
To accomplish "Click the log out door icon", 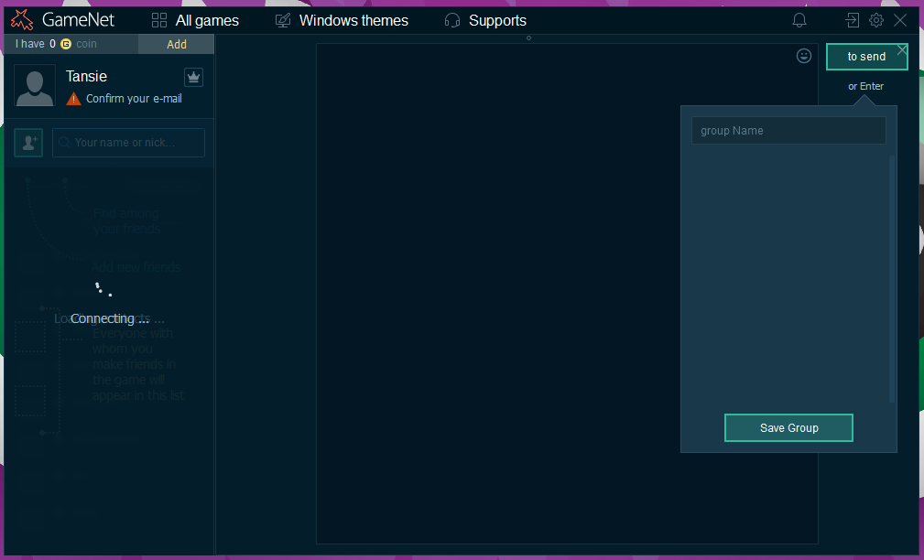I will coord(852,20).
